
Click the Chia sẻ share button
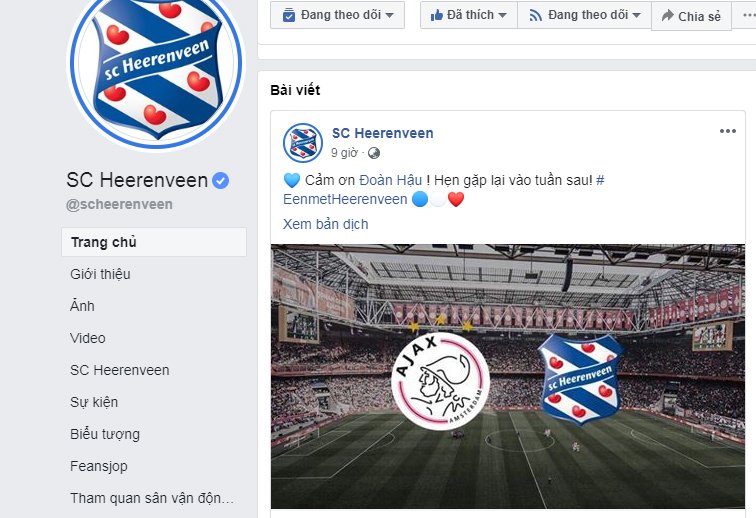tap(691, 16)
